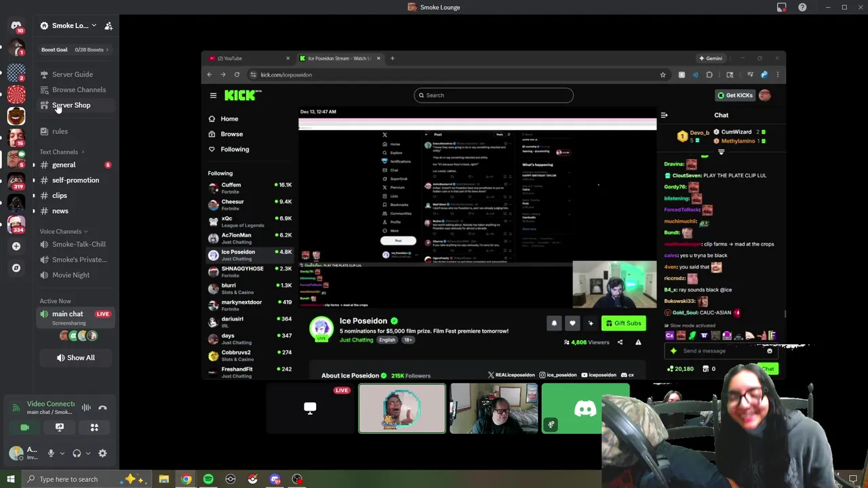Open the Server Guide
Screen dimensions: 868x488
tap(73, 75)
